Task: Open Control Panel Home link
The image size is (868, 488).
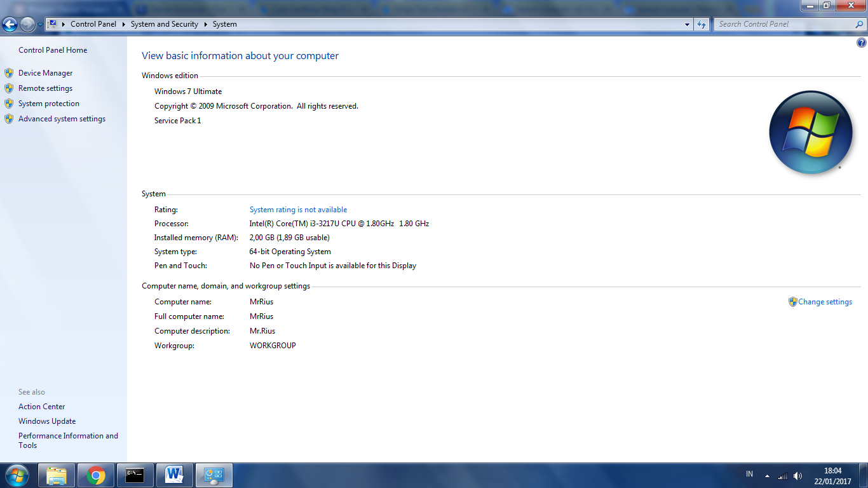Action: point(53,50)
